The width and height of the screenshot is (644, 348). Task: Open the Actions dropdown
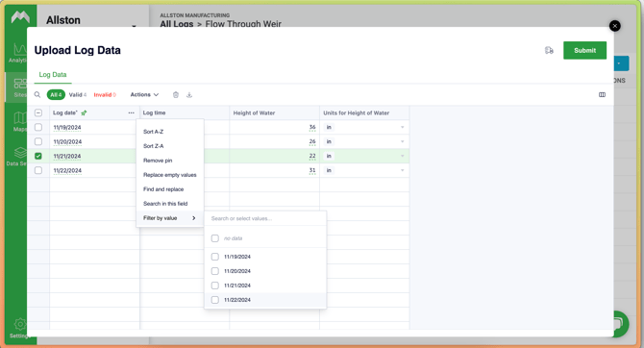point(144,95)
